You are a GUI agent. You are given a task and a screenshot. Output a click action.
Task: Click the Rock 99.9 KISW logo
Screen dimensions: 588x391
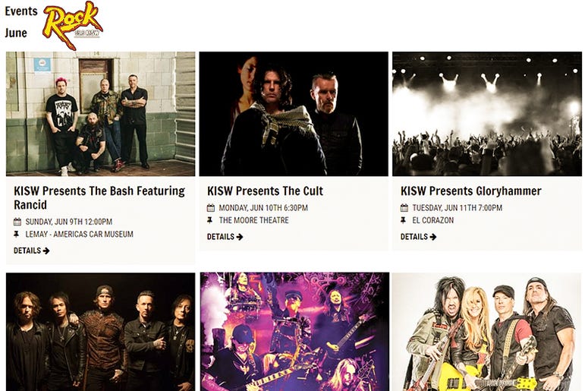coord(72,25)
